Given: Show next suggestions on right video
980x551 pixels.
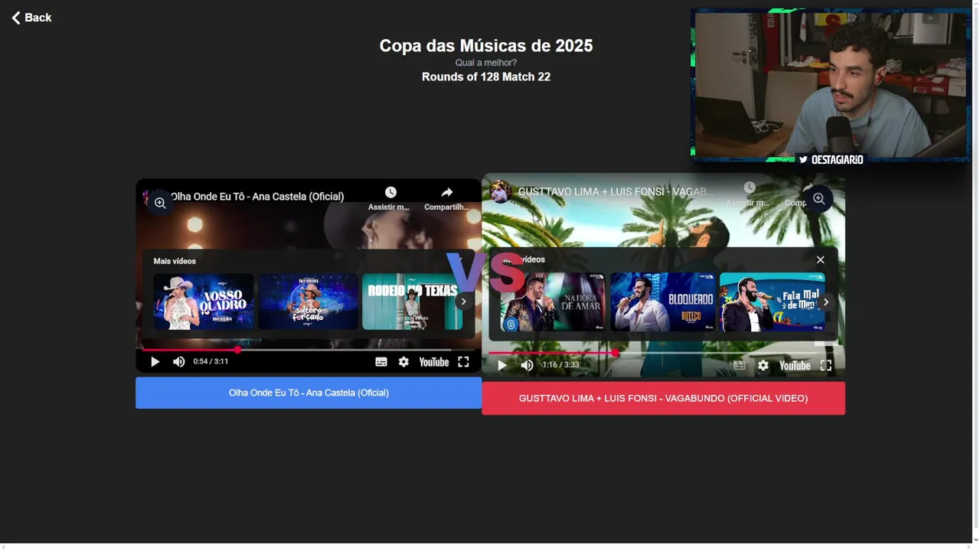Looking at the screenshot, I should pos(826,302).
